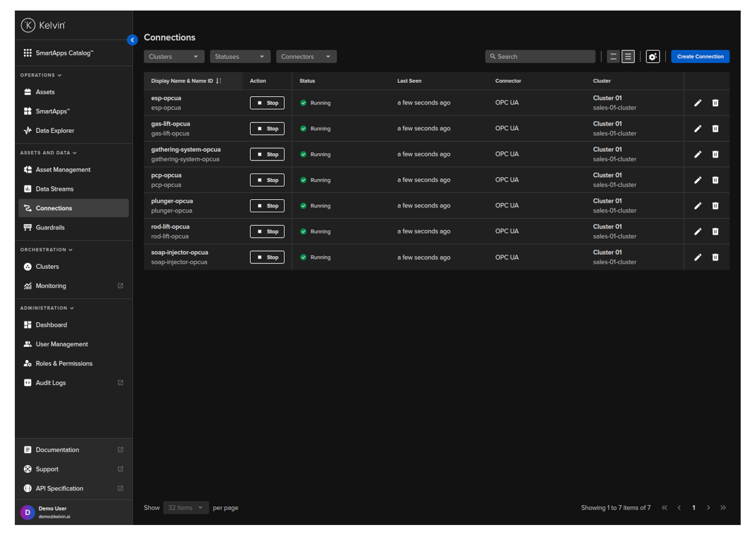Navigate to Guardrails in sidebar
The height and width of the screenshot is (536, 756).
[x=50, y=228]
